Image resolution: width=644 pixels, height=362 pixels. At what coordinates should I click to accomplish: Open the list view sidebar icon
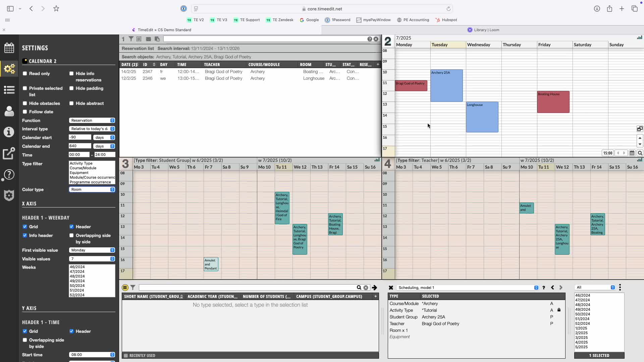(9, 90)
